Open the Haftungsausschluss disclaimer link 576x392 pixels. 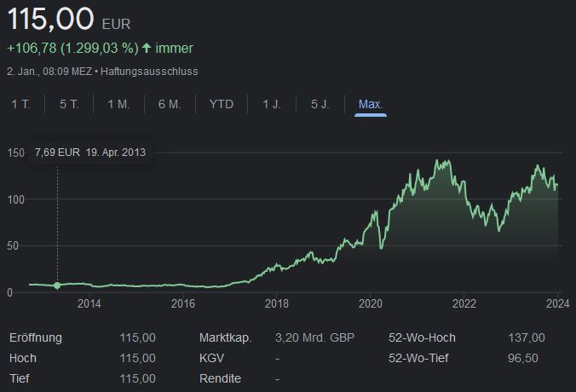149,71
